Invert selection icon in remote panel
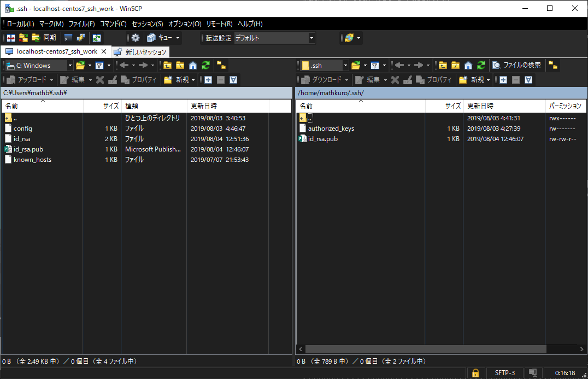Viewport: 588px width, 379px height. click(x=528, y=80)
